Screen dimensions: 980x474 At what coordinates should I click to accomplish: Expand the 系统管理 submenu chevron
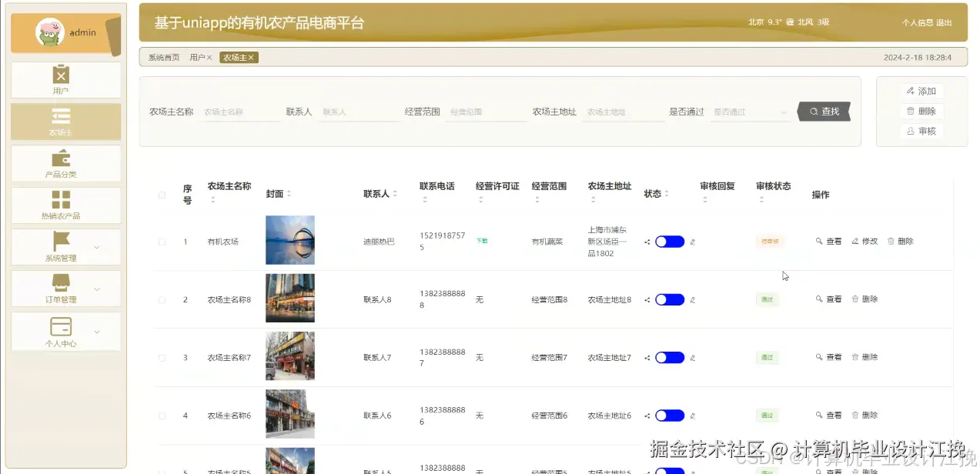pyautogui.click(x=97, y=247)
